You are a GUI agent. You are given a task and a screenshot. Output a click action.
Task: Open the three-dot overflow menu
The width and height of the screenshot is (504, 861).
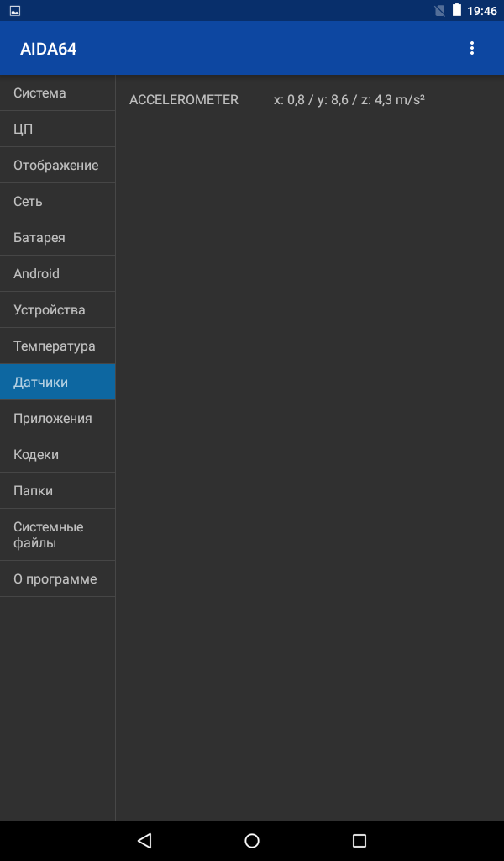click(471, 48)
